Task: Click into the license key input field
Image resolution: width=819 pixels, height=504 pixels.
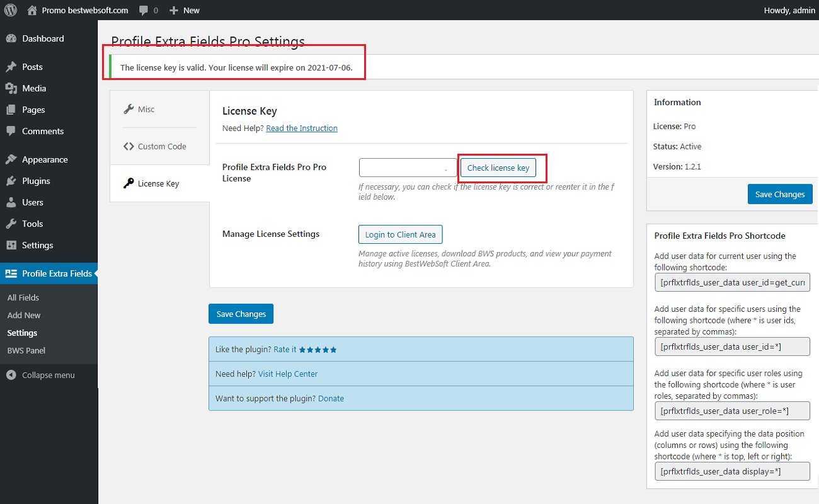Action: click(408, 168)
